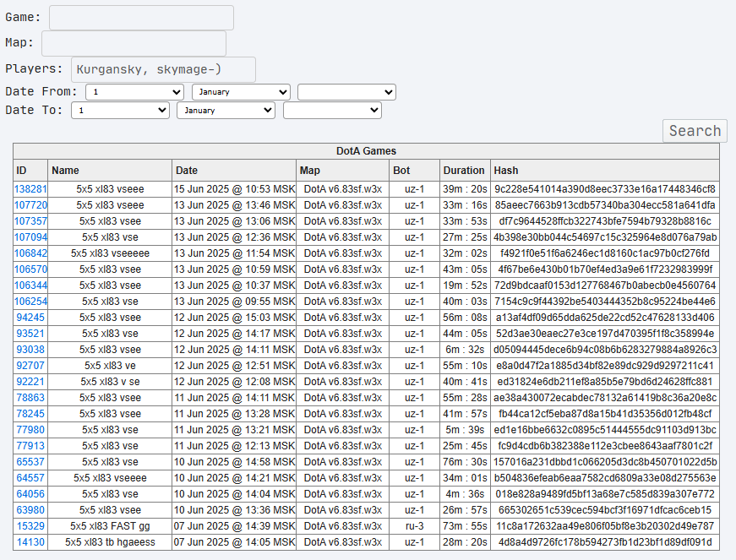Open game ID 106842 link
736x560 pixels.
[x=30, y=253]
